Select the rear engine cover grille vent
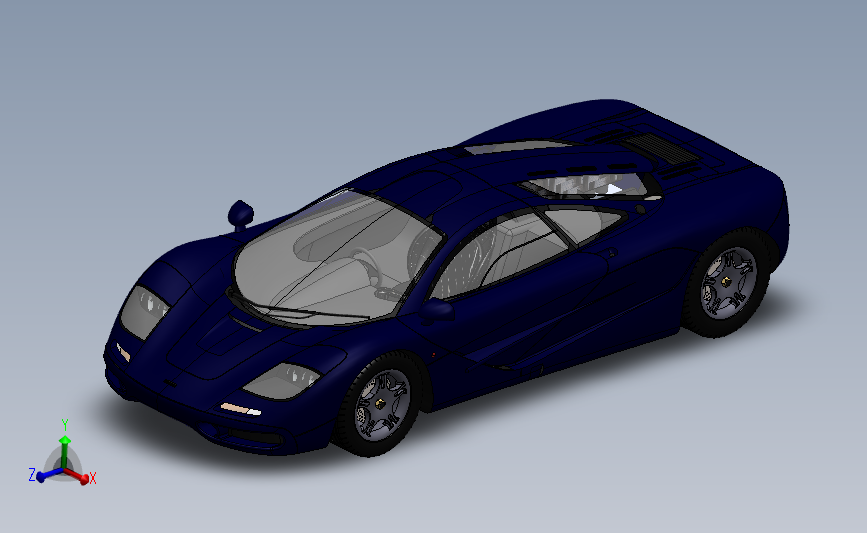Screen dimensions: 867x533 [x=660, y=148]
